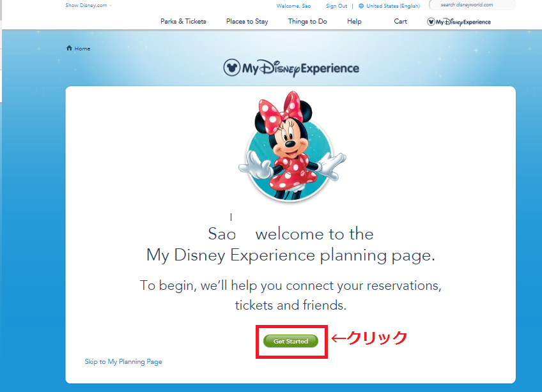Expand the Show Disney.com dropdown
Image resolution: width=542 pixels, height=392 pixels.
click(88, 5)
